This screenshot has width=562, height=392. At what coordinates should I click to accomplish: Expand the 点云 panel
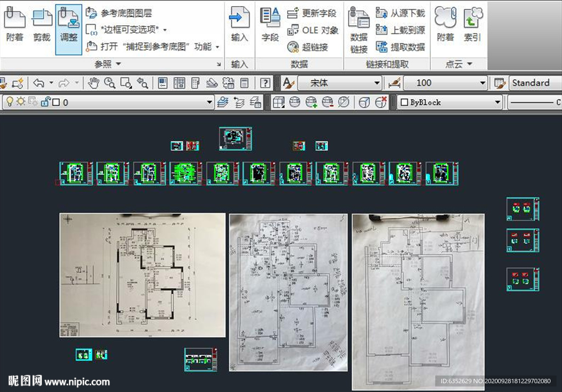(458, 64)
